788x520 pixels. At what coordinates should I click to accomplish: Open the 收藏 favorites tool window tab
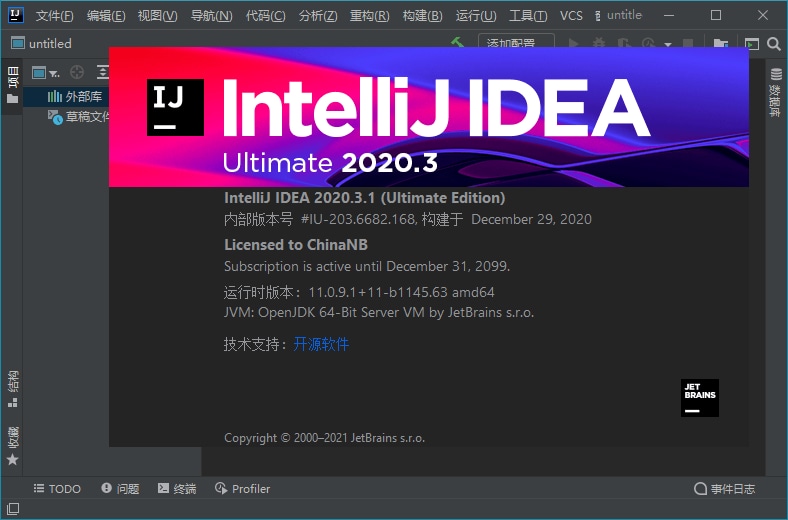point(13,446)
